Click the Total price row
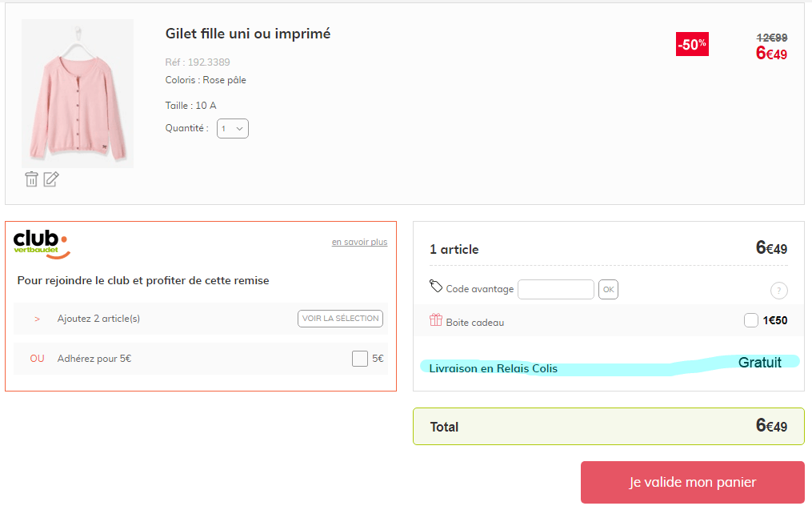 point(608,426)
